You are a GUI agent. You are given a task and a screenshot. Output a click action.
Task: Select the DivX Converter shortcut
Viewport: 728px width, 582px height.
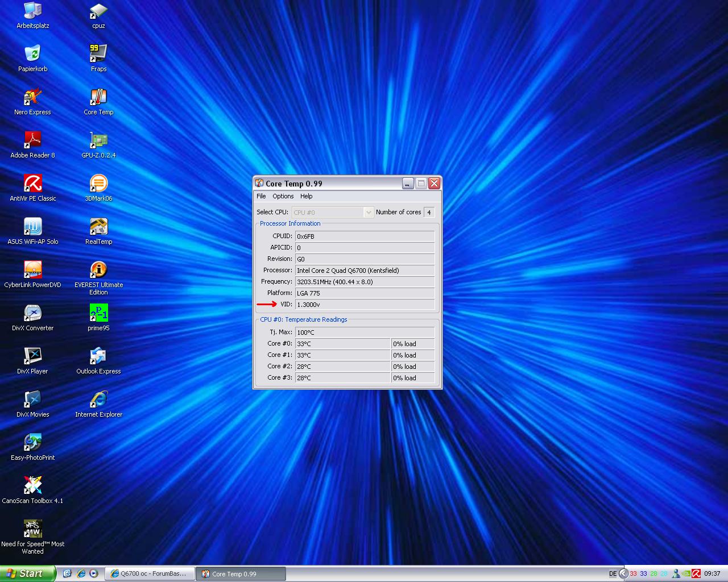[x=32, y=318]
